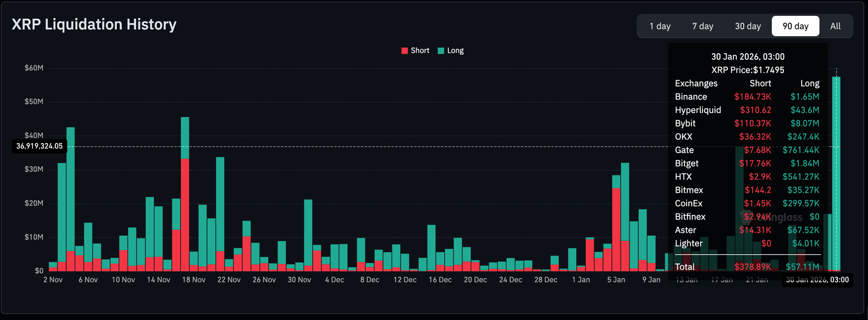
Task: Show All liquidation history
Action: 835,26
